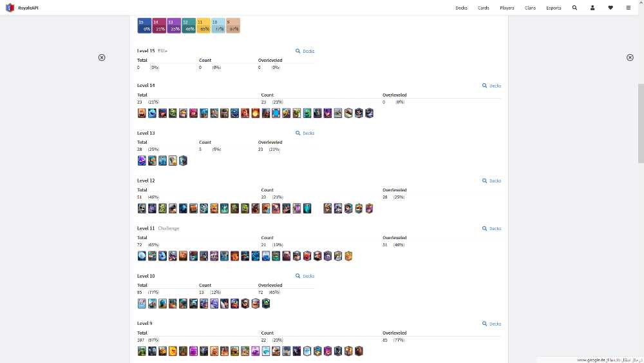The height and width of the screenshot is (363, 644).
Task: Click the purple level 13 badge
Action: point(174,26)
